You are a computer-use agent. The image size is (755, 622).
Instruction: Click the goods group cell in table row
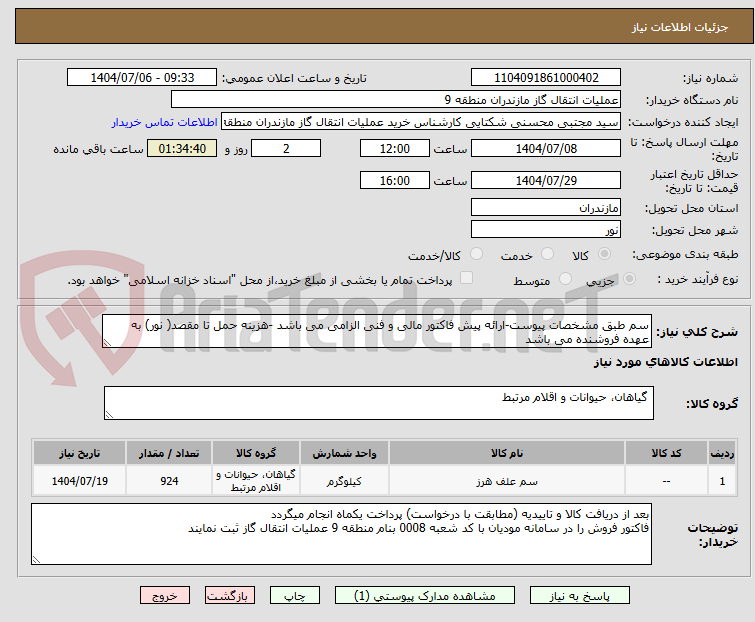coord(256,481)
